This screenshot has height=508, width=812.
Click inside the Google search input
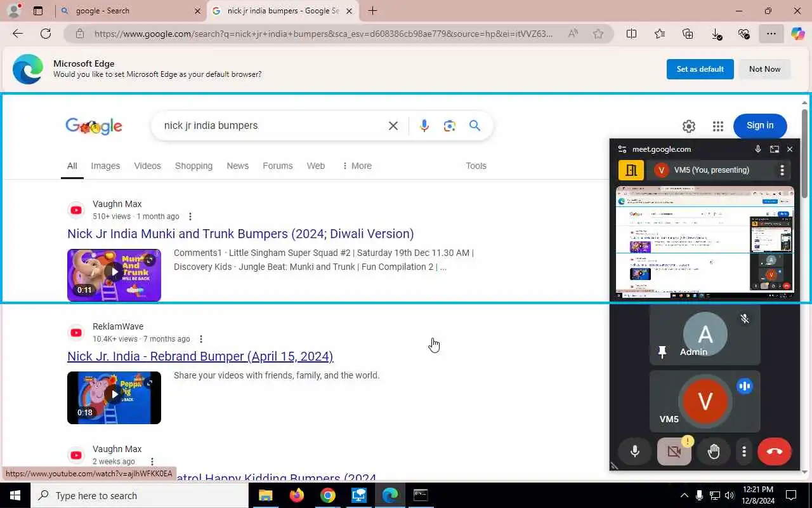272,126
